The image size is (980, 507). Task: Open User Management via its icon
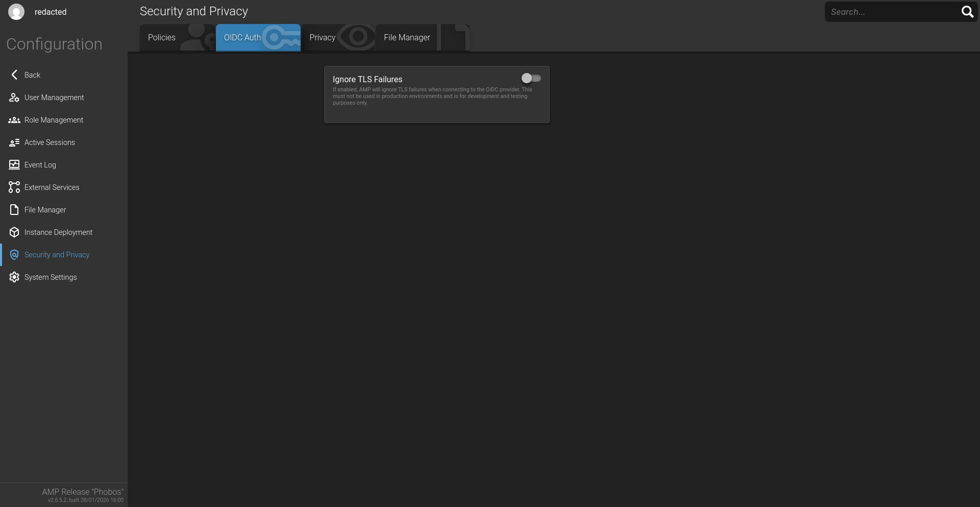click(x=14, y=98)
